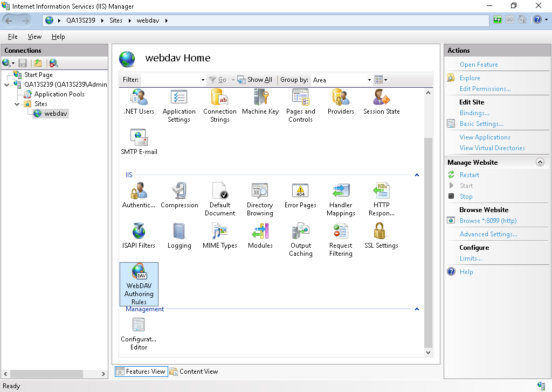Open the Machine Key feature
Screen dimensions: 552x392
click(x=260, y=101)
